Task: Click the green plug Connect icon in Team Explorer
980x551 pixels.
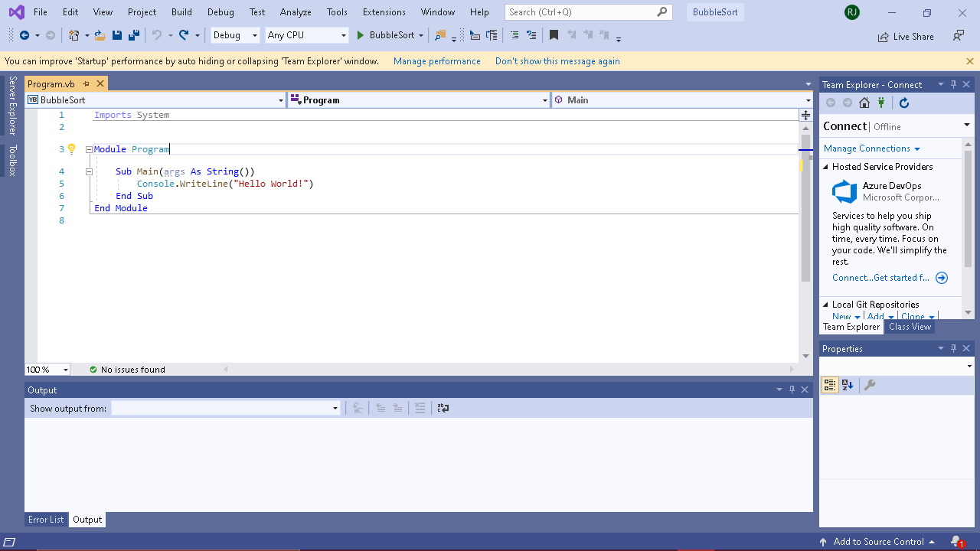Action: click(x=881, y=103)
